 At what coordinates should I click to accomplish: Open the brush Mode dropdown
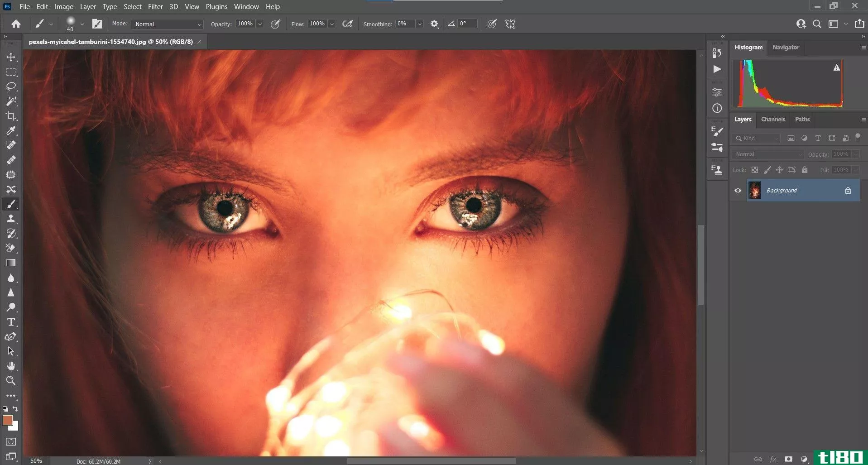pos(167,24)
